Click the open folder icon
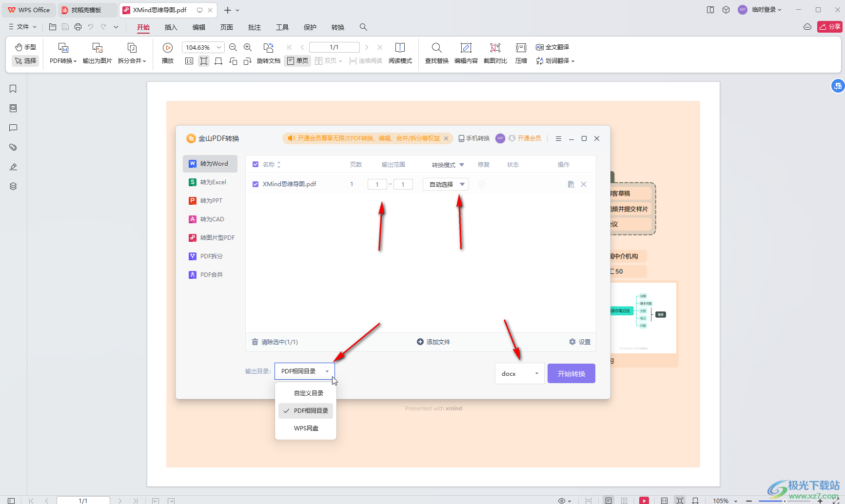The image size is (845, 504). (53, 27)
